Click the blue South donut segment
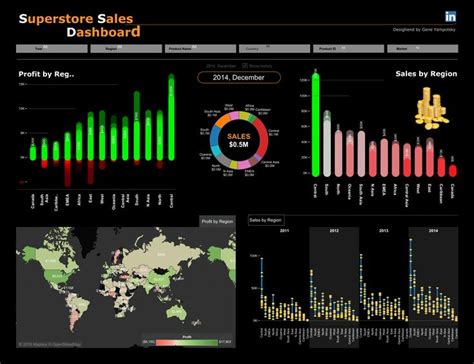This screenshot has width=474, height=364. point(214,137)
